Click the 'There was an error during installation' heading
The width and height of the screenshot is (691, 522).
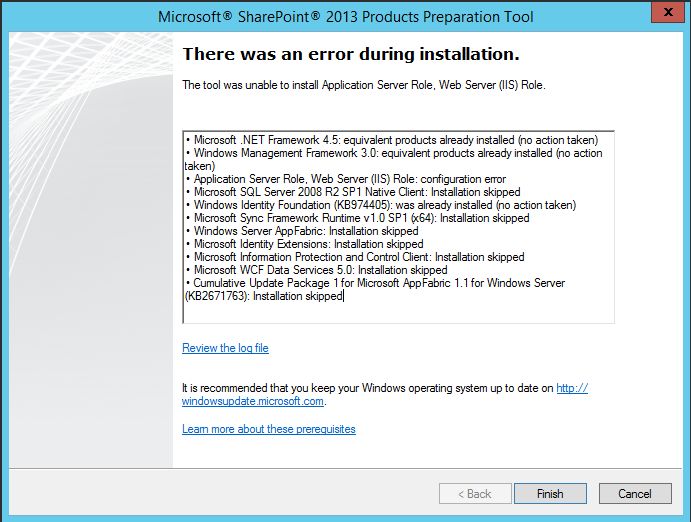(x=351, y=54)
